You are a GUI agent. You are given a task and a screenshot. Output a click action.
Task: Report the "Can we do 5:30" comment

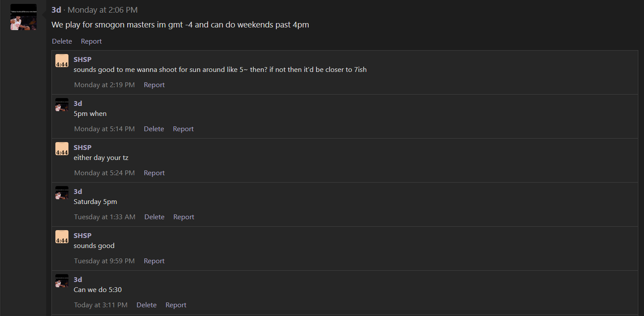click(176, 305)
